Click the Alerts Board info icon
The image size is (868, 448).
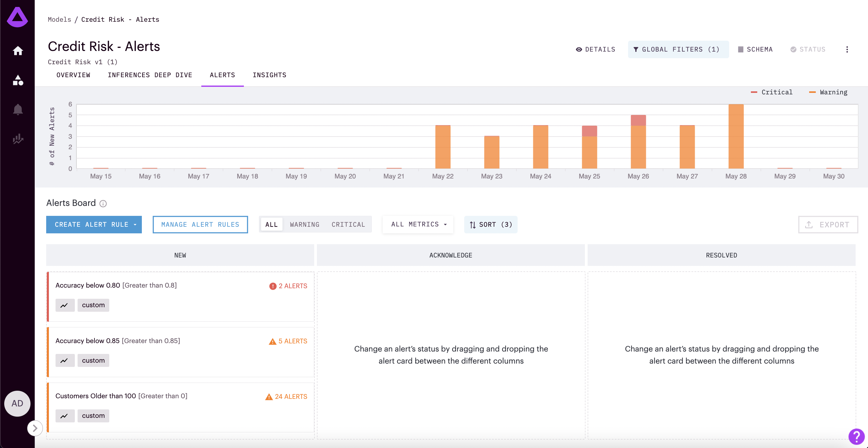point(103,203)
